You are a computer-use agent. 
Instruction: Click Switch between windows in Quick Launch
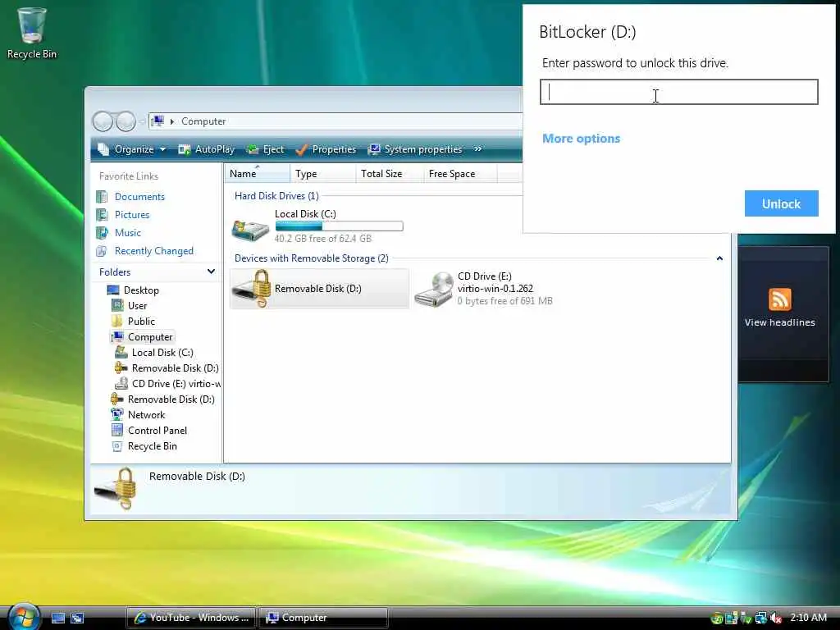[77, 618]
